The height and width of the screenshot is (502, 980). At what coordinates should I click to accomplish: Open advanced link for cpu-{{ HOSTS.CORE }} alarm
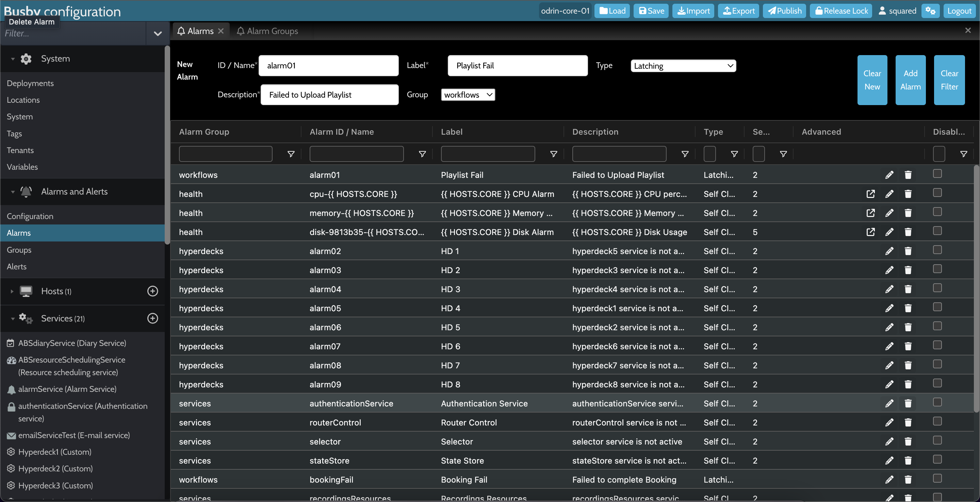870,194
